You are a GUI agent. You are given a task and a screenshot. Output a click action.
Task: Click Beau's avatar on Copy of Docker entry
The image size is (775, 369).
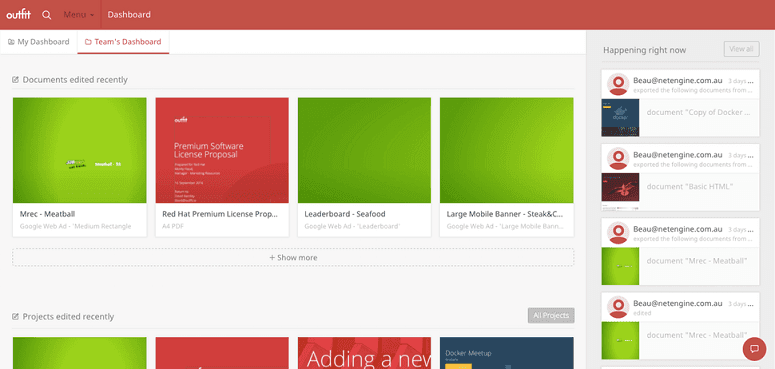point(618,84)
